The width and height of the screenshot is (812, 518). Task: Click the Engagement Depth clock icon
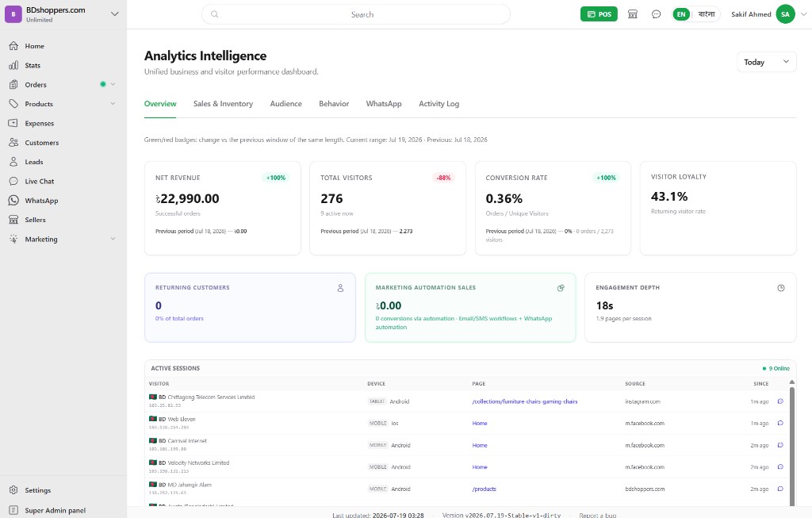point(781,288)
